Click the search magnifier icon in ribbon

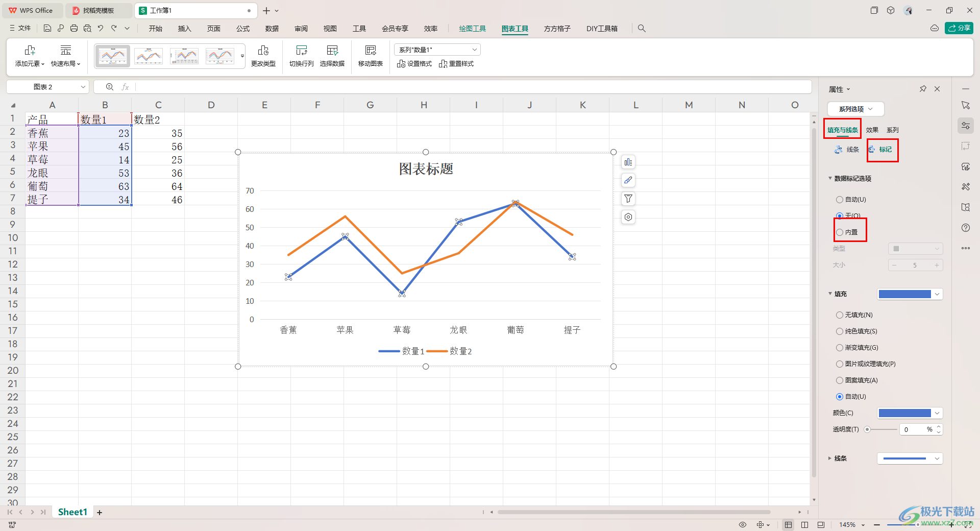(x=642, y=29)
